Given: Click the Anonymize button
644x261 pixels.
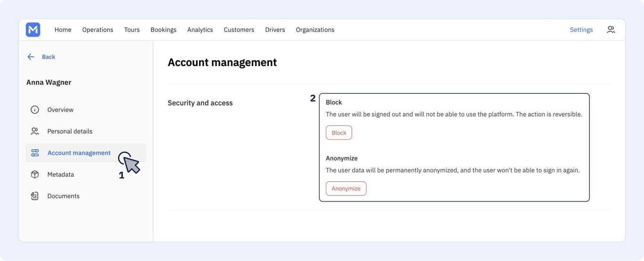Looking at the screenshot, I should click(x=346, y=188).
